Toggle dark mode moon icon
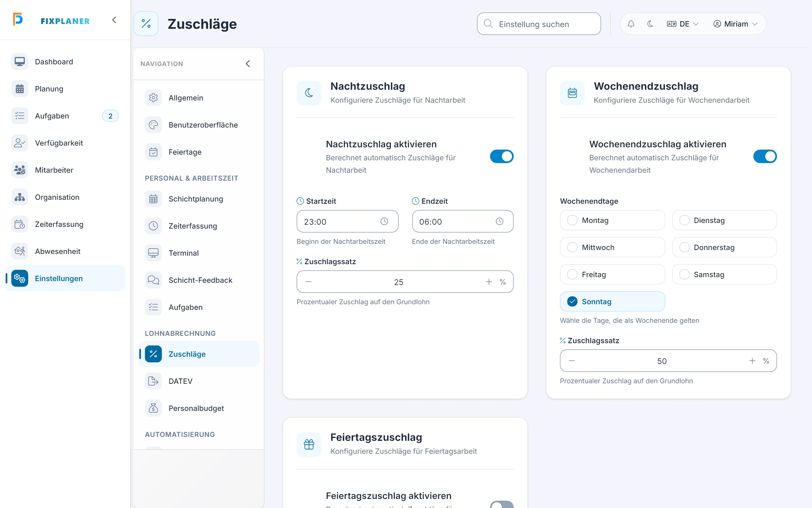The image size is (812, 508). pyautogui.click(x=650, y=24)
